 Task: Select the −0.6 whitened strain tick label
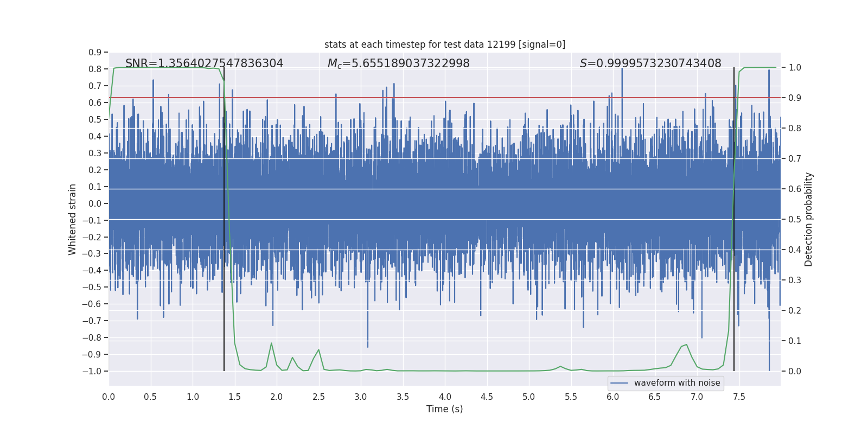click(x=92, y=304)
